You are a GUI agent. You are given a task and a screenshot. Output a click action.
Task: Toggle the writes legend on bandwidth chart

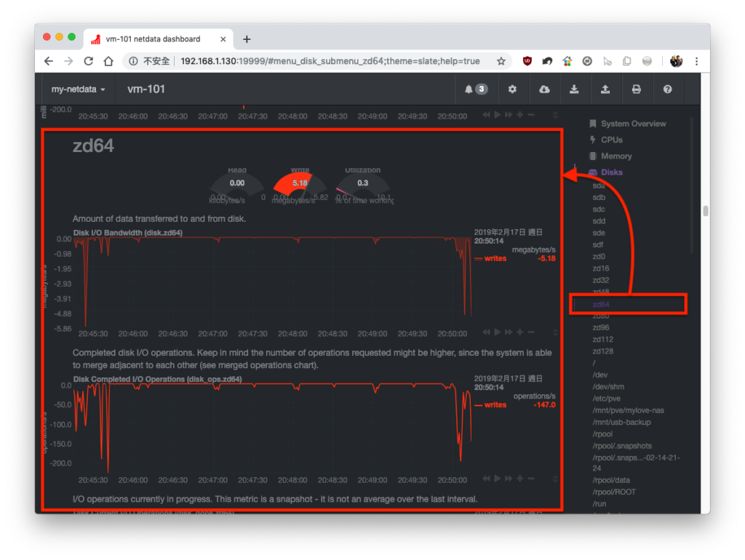[x=490, y=258]
